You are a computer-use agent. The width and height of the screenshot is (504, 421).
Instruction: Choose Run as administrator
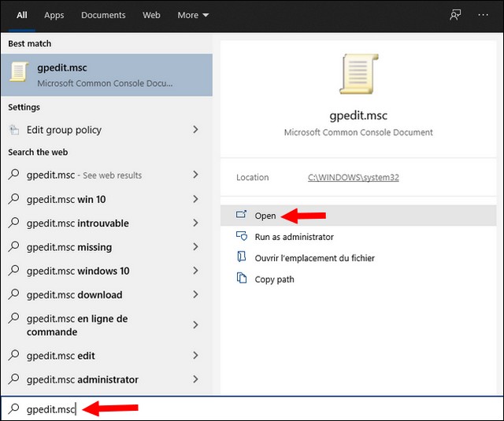294,237
